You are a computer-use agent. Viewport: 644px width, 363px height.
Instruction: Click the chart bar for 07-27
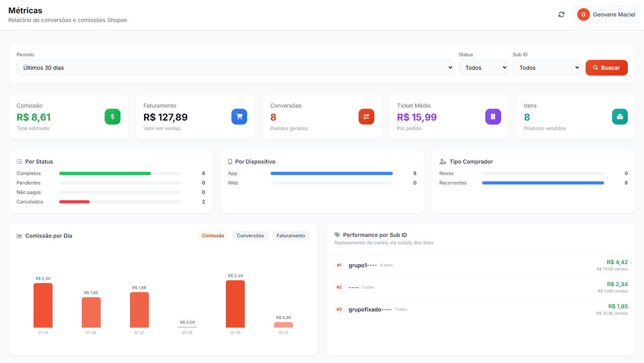click(139, 310)
